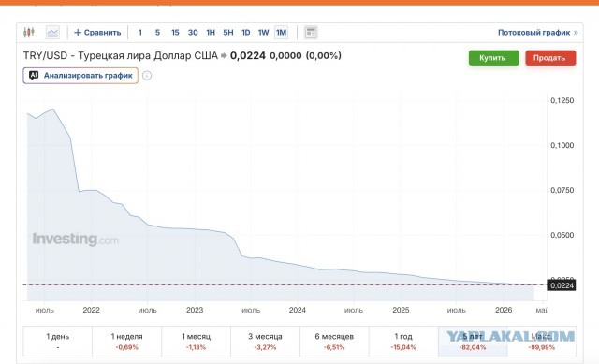Viewport: 599px width, 364px height.
Task: Click the current price 0,0224 axis label
Action: coord(562,285)
